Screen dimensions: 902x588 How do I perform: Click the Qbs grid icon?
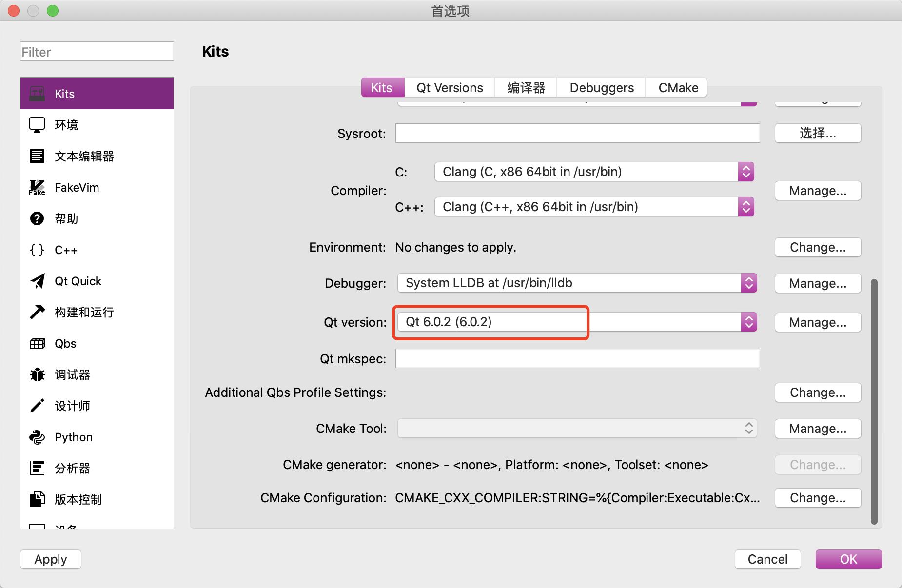click(x=37, y=344)
